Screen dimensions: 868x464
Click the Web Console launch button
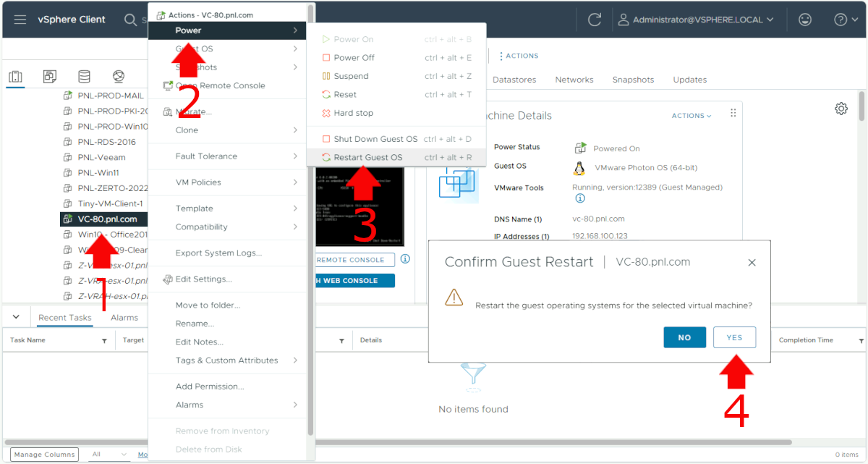click(354, 281)
